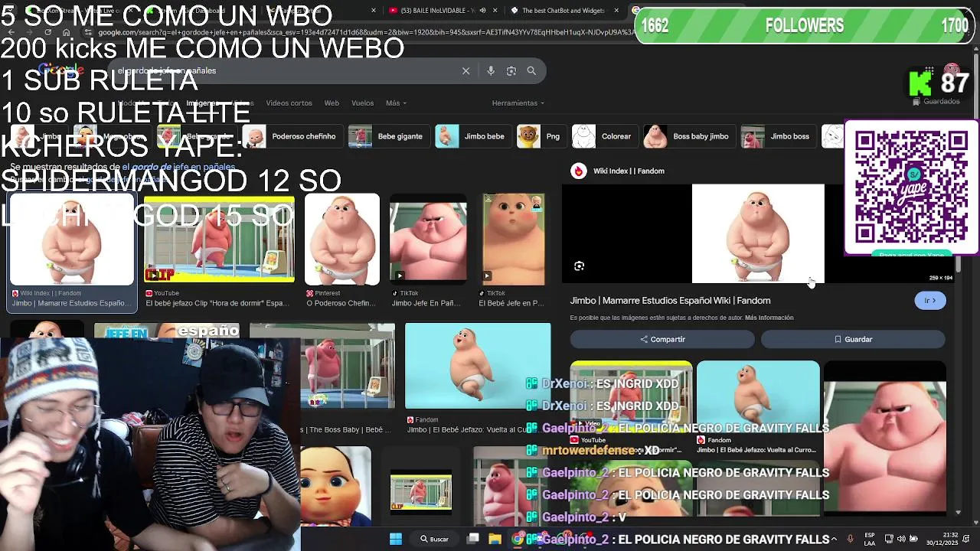Clear the Google search box text
The width and height of the screenshot is (980, 551).
click(x=465, y=70)
